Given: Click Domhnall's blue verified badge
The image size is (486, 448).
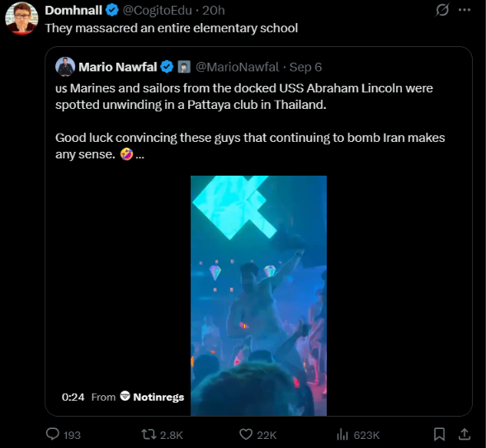Looking at the screenshot, I should [x=112, y=10].
